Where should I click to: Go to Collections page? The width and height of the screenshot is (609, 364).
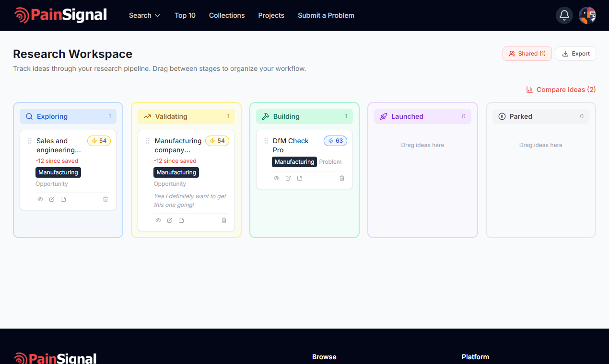click(x=227, y=15)
